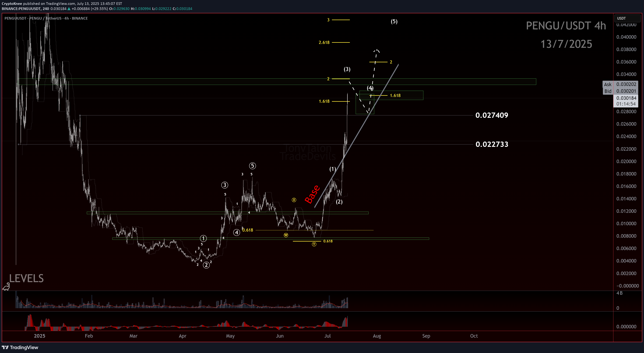644x353 pixels.
Task: Click the PENGUUSDT · PENGU / TetherUS symbol legend
Action: 46,18
